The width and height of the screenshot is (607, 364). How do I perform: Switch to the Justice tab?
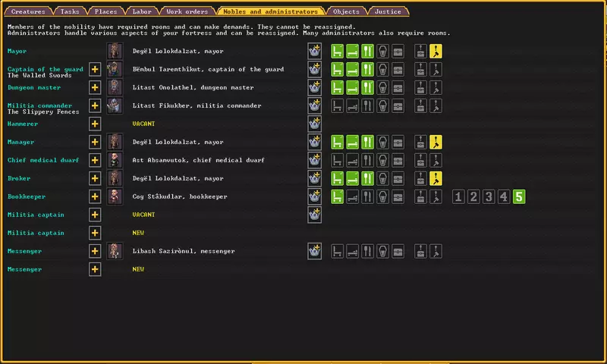click(x=388, y=11)
